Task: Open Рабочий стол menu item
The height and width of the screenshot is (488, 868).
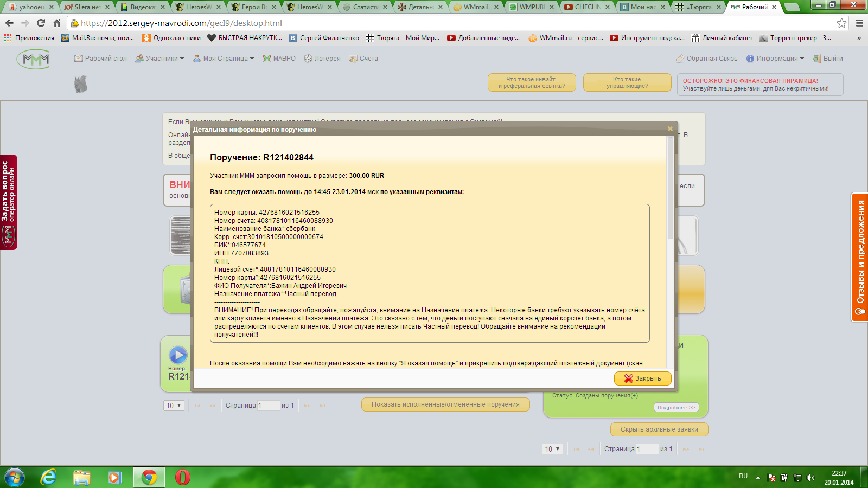Action: (101, 59)
